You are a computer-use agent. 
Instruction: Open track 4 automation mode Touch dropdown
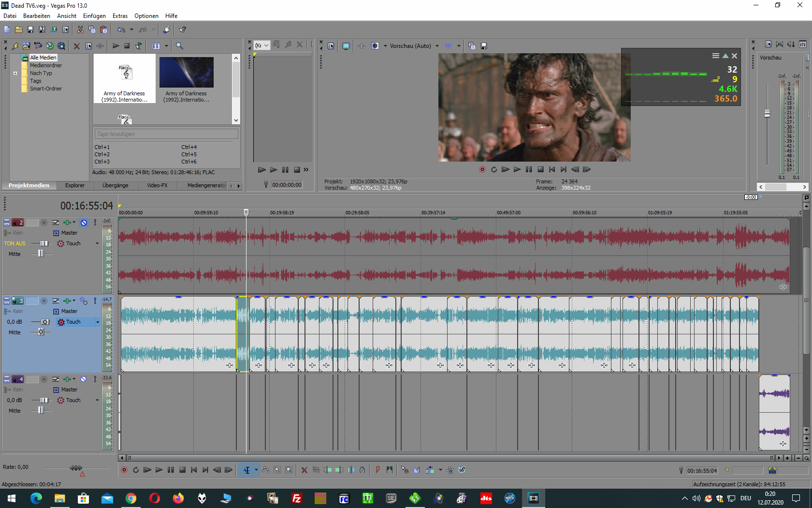[x=97, y=400]
